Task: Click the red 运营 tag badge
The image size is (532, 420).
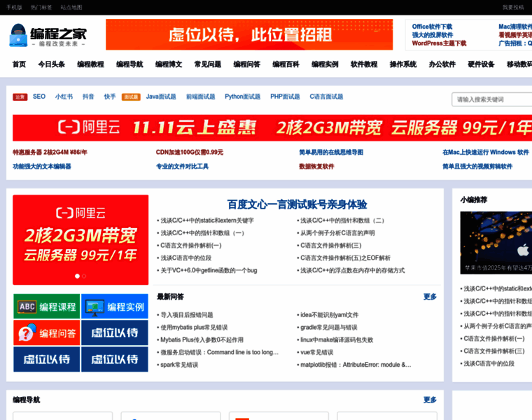Action: click(20, 97)
